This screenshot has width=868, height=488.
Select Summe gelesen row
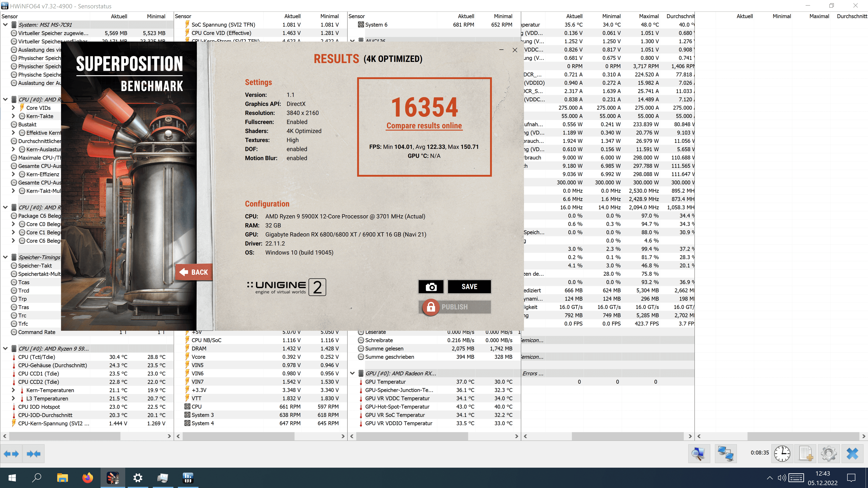[434, 349]
